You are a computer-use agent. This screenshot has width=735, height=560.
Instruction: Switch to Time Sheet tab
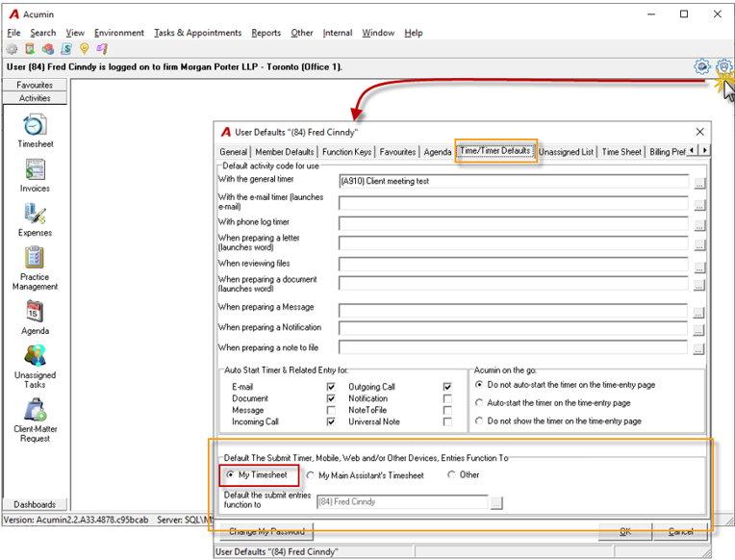621,152
